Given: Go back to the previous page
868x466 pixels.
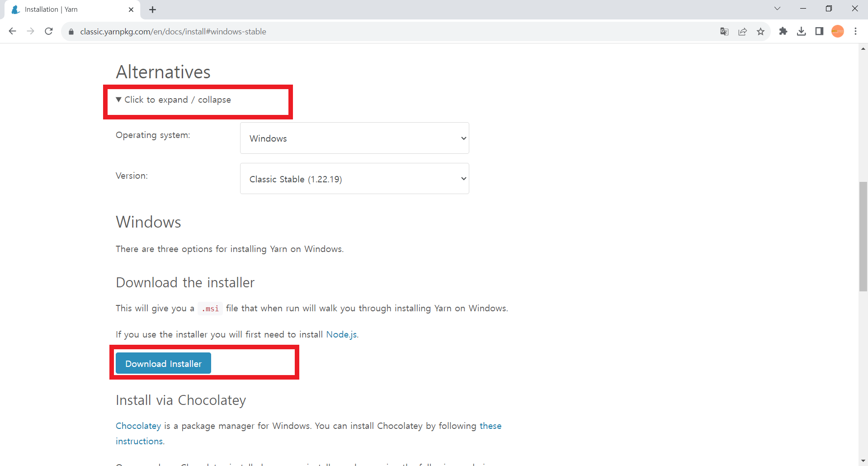Looking at the screenshot, I should point(13,31).
